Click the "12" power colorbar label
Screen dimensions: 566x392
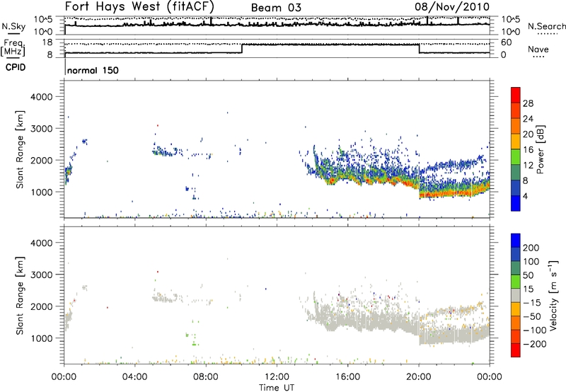click(528, 166)
